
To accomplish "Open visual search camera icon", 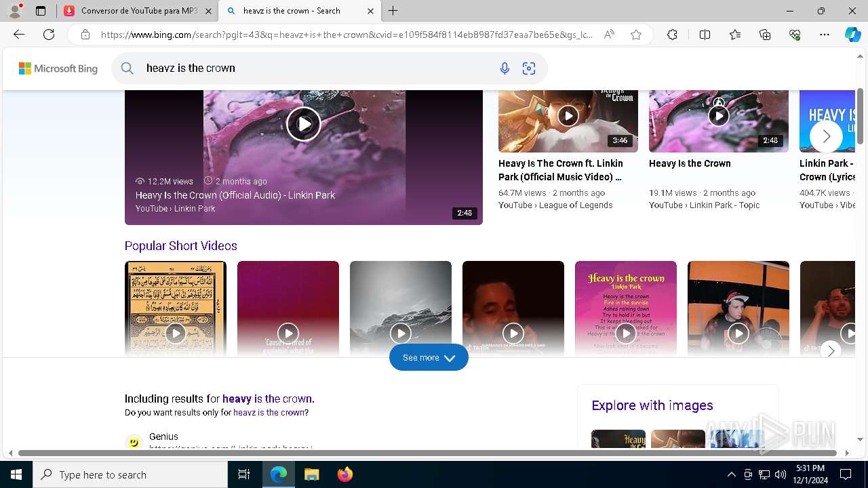I will tap(529, 68).
